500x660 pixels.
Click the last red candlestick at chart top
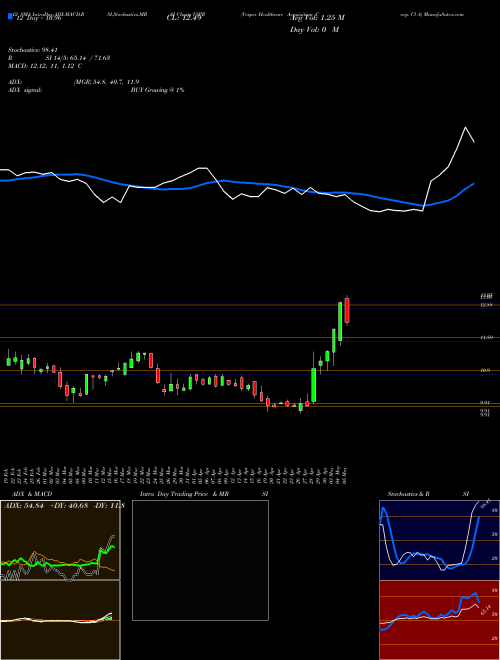click(347, 310)
